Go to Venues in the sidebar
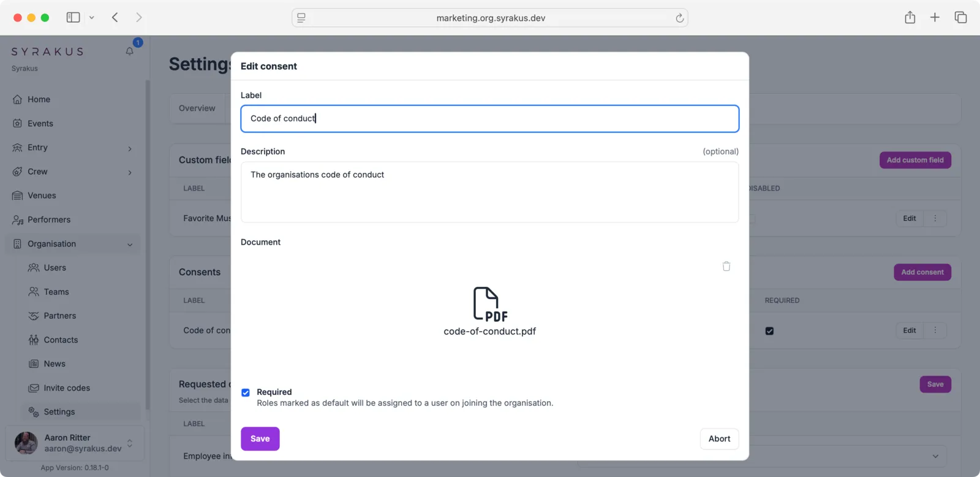This screenshot has height=477, width=980. click(42, 196)
